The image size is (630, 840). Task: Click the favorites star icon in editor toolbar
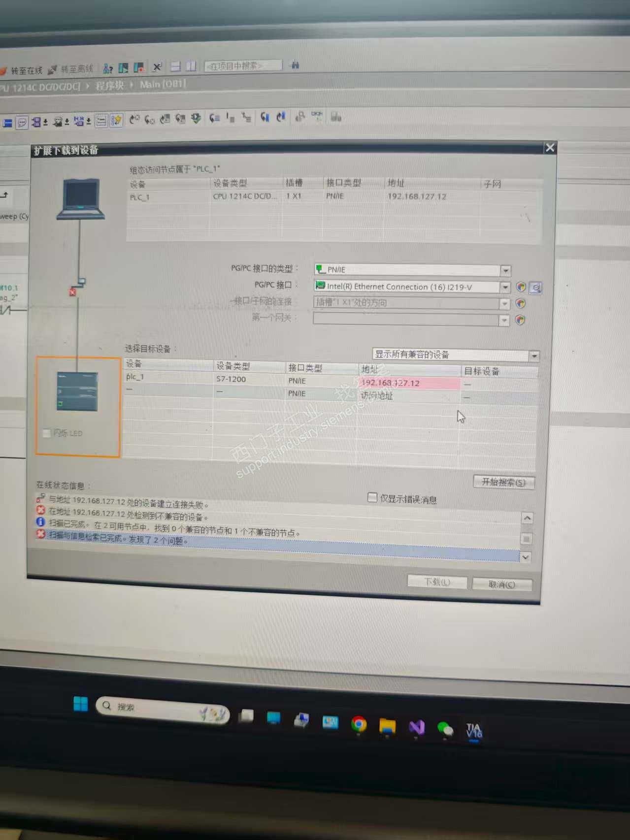coord(116,120)
